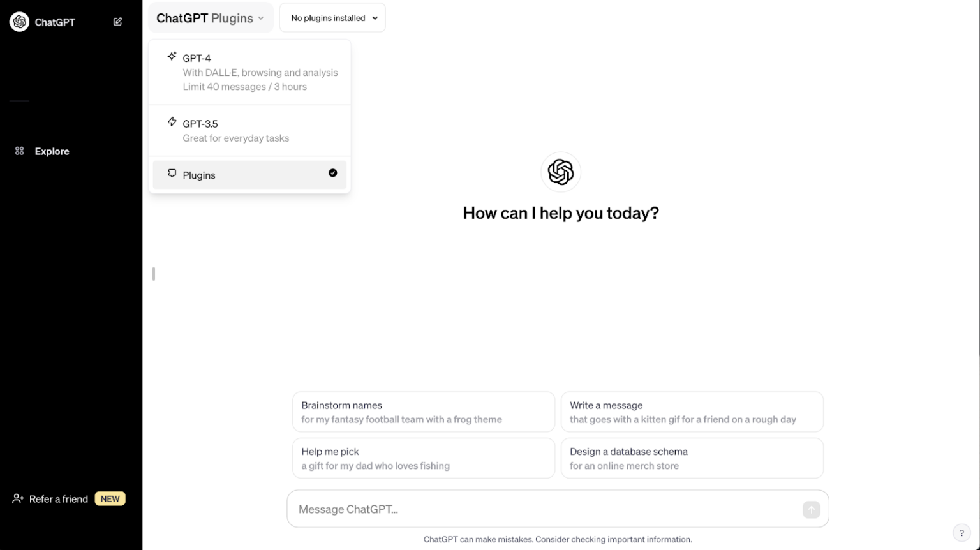The height and width of the screenshot is (550, 980).
Task: Click the Plugins puzzle icon
Action: (x=172, y=174)
